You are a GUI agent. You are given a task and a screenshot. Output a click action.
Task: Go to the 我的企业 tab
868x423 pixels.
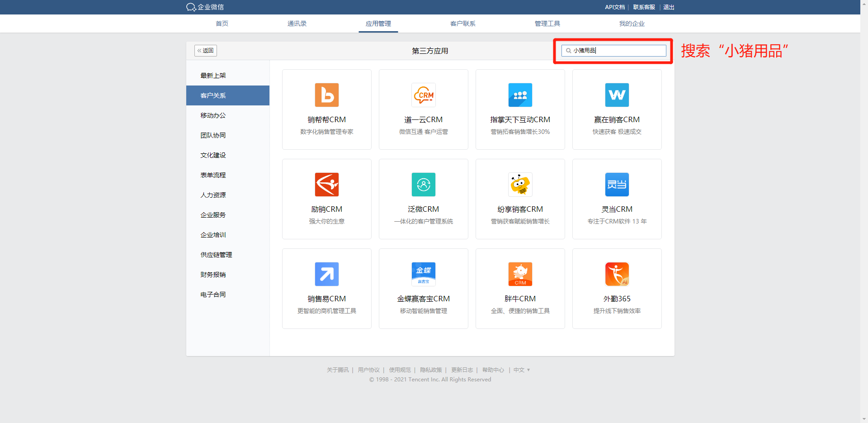click(x=632, y=24)
